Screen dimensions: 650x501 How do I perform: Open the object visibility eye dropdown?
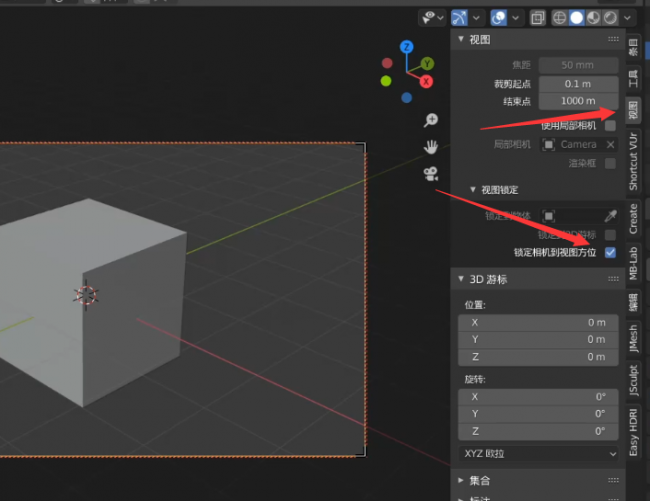click(x=432, y=18)
